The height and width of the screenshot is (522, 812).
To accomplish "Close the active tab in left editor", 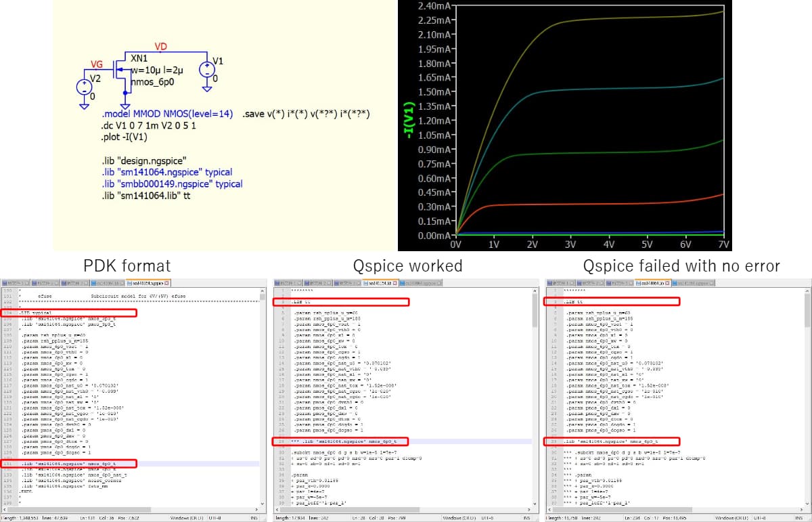I will click(x=167, y=282).
